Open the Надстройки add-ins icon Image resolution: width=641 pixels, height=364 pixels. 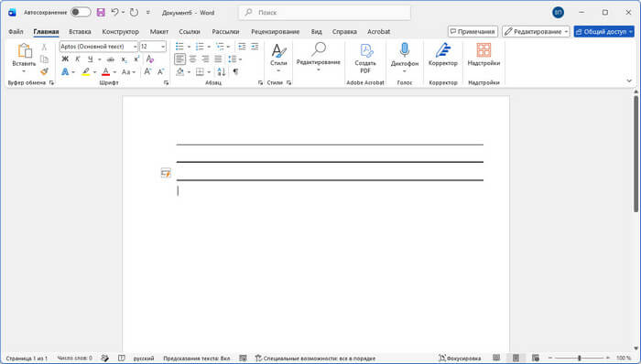(483, 55)
